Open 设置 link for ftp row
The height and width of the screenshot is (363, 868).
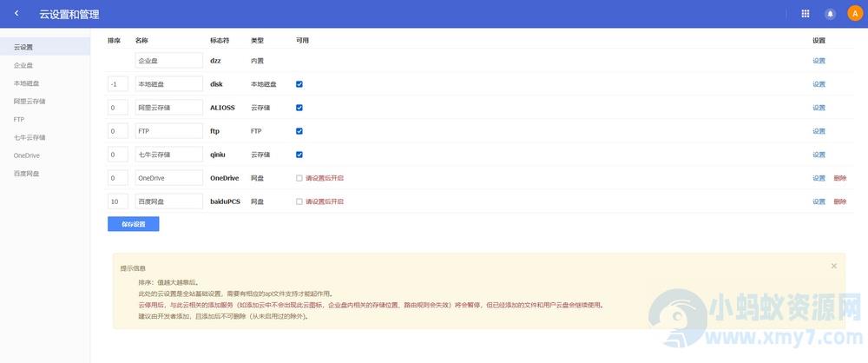pyautogui.click(x=819, y=131)
